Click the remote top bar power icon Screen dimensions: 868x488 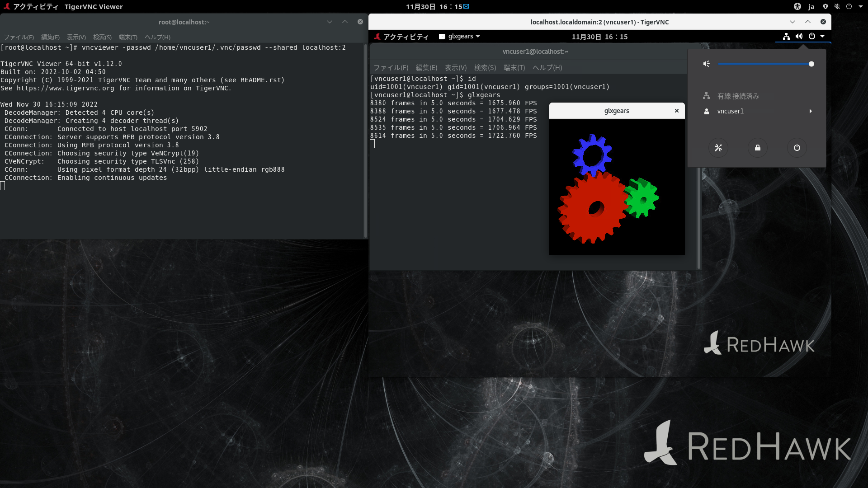(812, 36)
